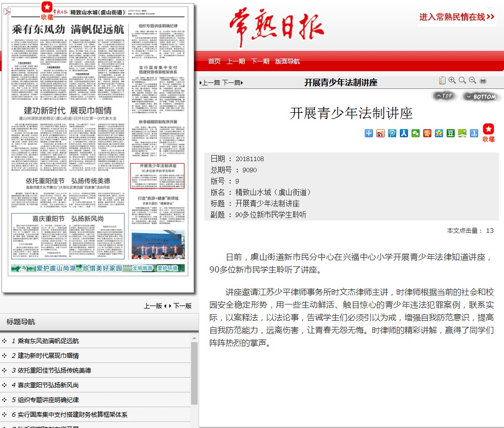This screenshot has height=428, width=504.
Task: Open the 进入常熟民情在线 link
Action: [x=457, y=17]
